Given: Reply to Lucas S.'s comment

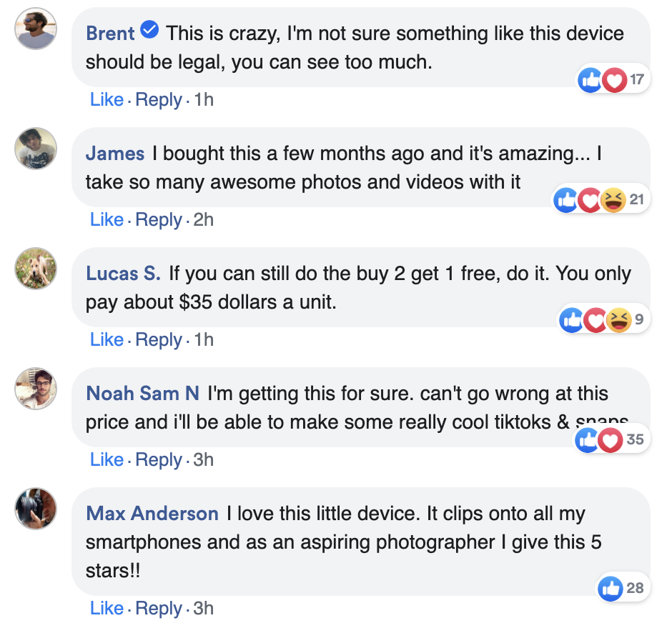Looking at the screenshot, I should (x=159, y=339).
